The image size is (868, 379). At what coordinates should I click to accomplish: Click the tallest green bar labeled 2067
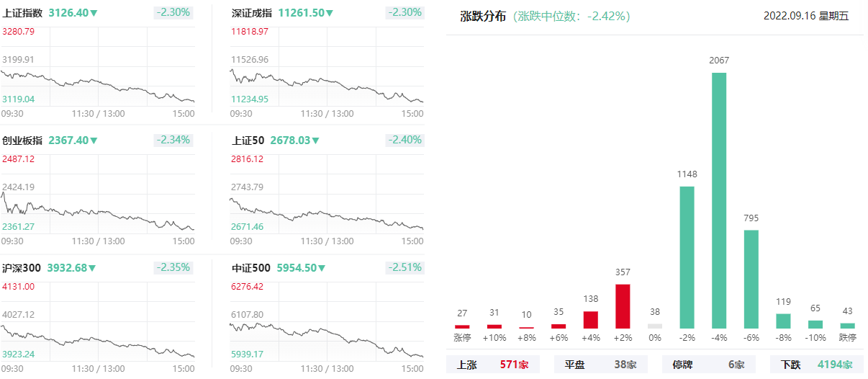(x=719, y=200)
